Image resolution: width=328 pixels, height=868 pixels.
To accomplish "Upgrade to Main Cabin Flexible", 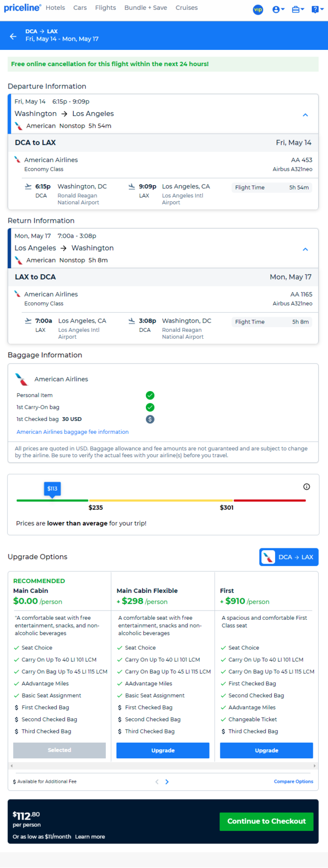I will (x=163, y=750).
